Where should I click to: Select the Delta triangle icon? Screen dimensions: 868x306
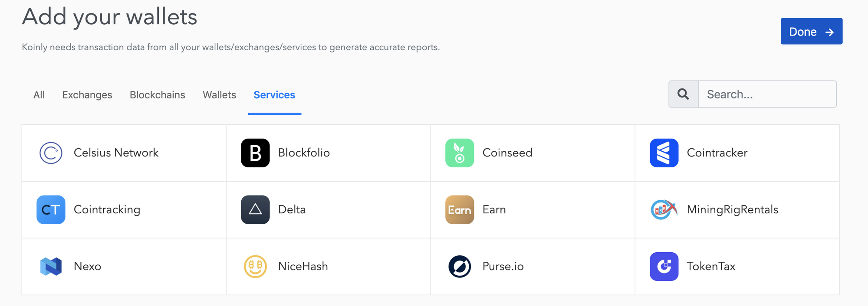(x=255, y=210)
